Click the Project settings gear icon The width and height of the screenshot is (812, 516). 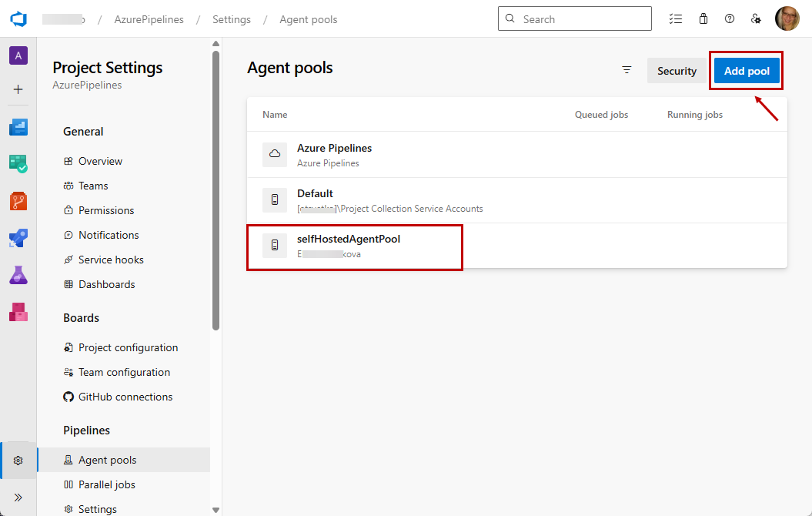tap(18, 461)
